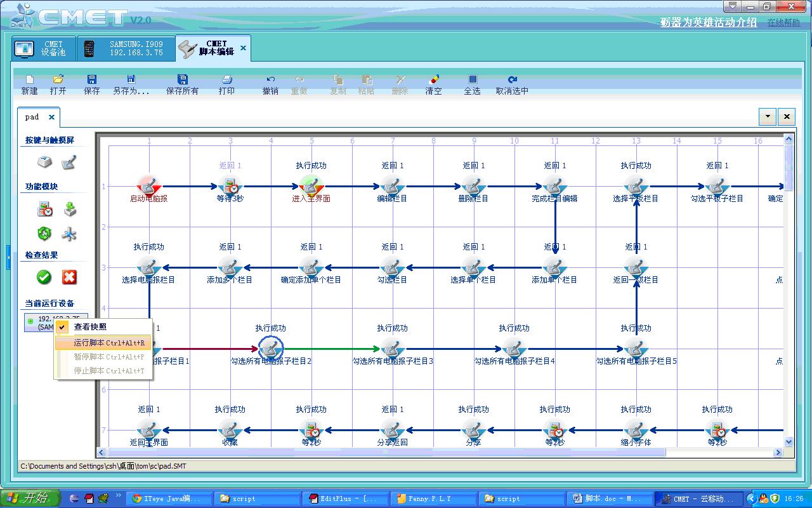
Task: Click the 勾选所有电脑报子栏目2 selected node
Action: (271, 348)
